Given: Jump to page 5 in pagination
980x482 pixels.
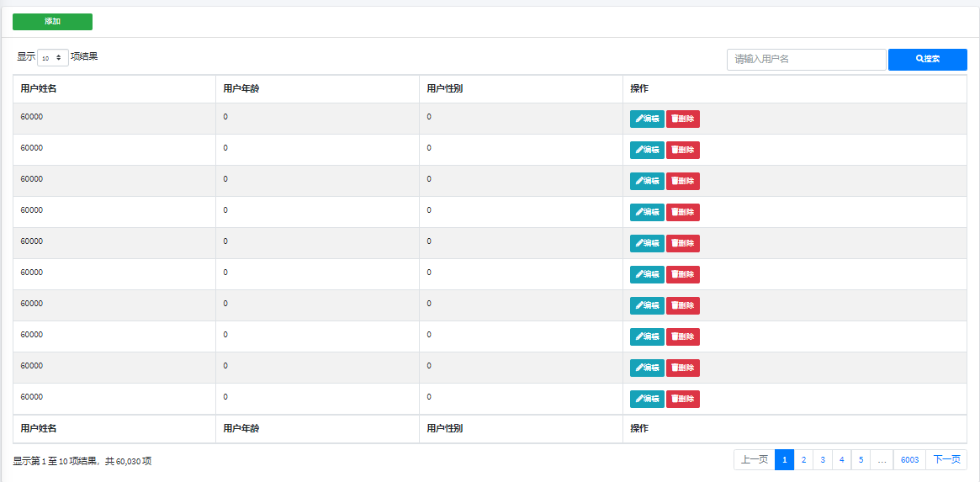Looking at the screenshot, I should 861,460.
